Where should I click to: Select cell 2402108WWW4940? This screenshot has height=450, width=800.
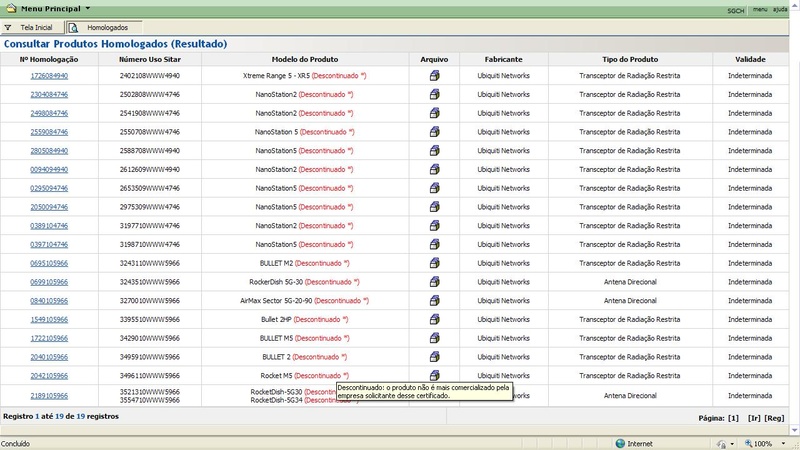[149, 76]
